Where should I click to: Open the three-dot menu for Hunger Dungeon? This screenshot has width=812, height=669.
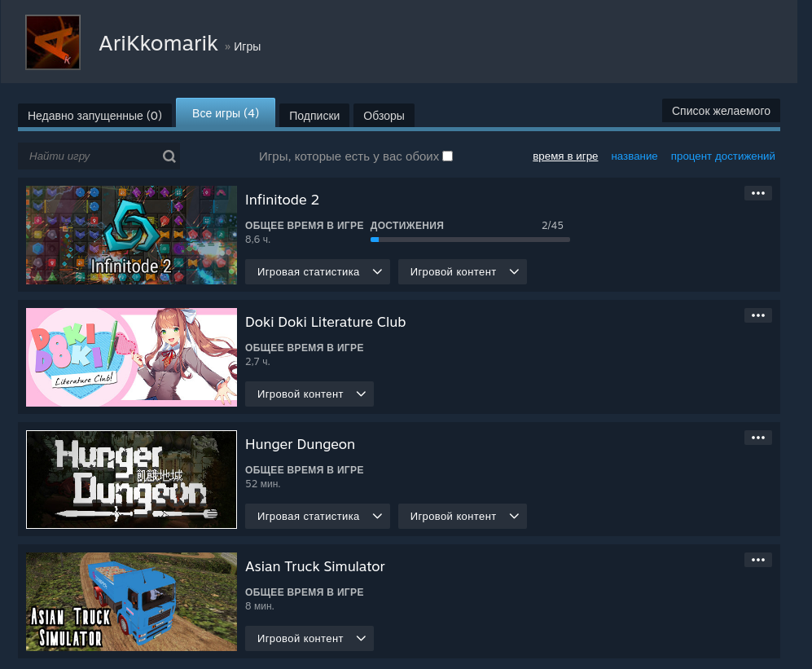click(x=757, y=438)
